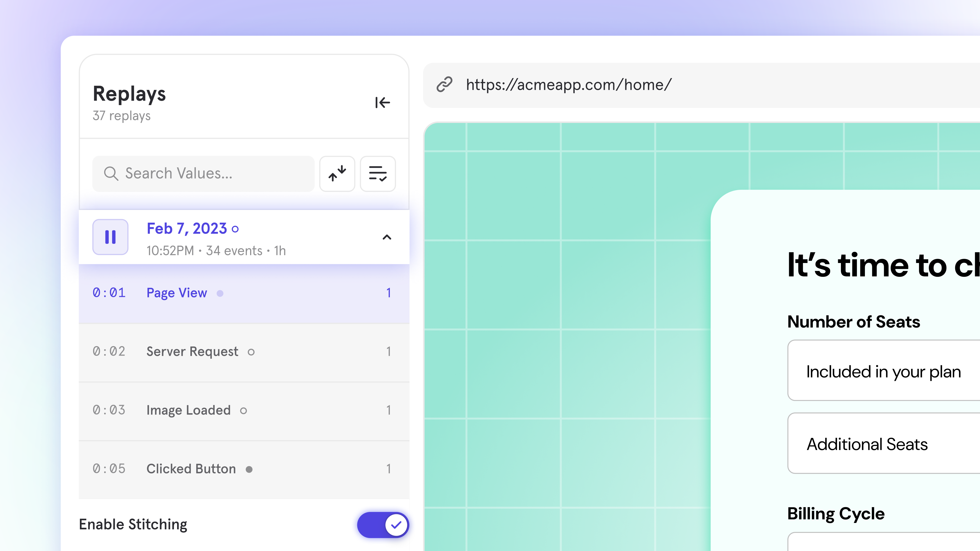Click the 0:01 timestamp
980x551 pixels.
coord(109,293)
